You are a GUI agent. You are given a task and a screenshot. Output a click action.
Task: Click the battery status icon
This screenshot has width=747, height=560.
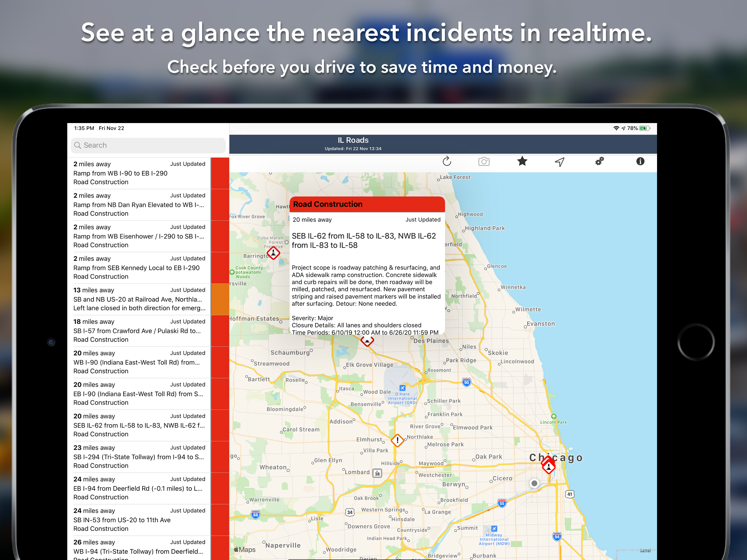point(645,128)
